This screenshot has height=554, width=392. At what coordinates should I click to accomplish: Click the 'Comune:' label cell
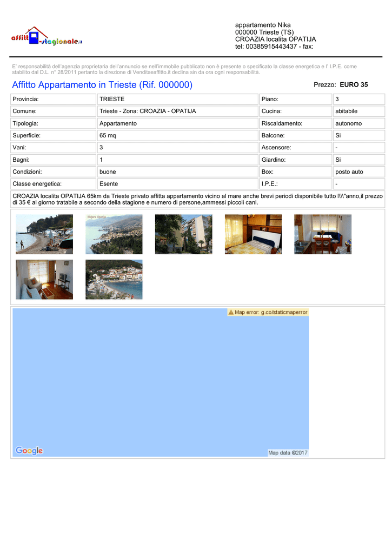(x=54, y=111)
